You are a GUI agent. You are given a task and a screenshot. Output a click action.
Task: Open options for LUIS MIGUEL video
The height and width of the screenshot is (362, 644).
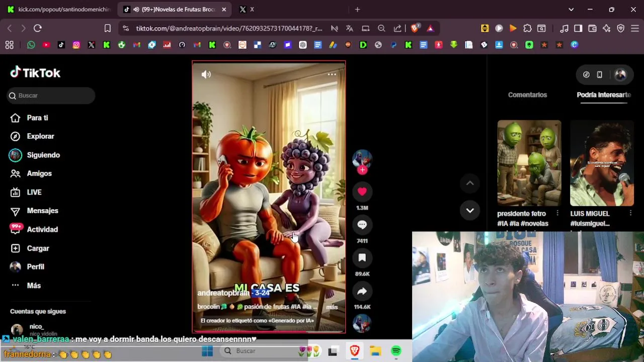coord(630,213)
